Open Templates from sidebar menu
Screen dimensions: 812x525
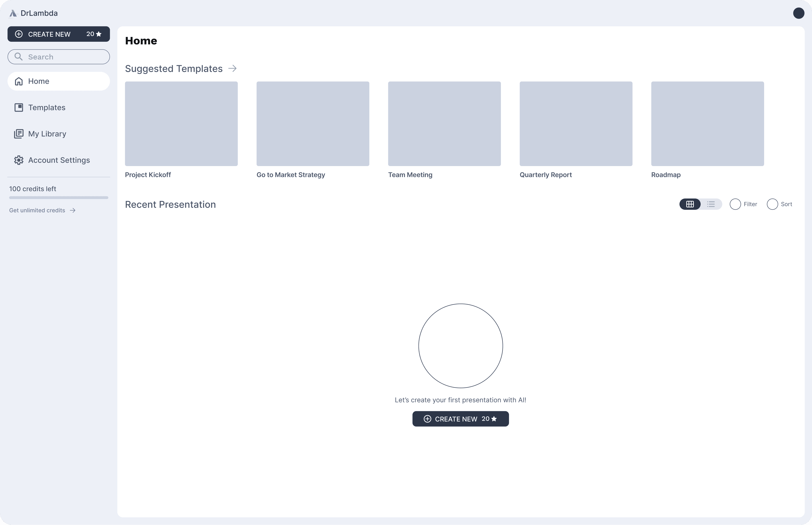point(47,108)
